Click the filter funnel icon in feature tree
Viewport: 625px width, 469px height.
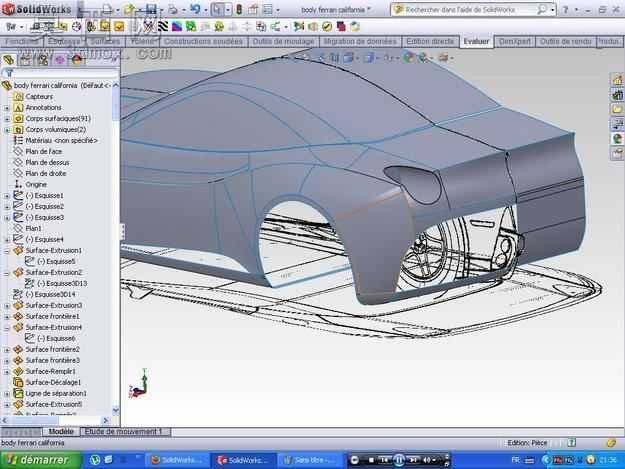click(x=8, y=73)
